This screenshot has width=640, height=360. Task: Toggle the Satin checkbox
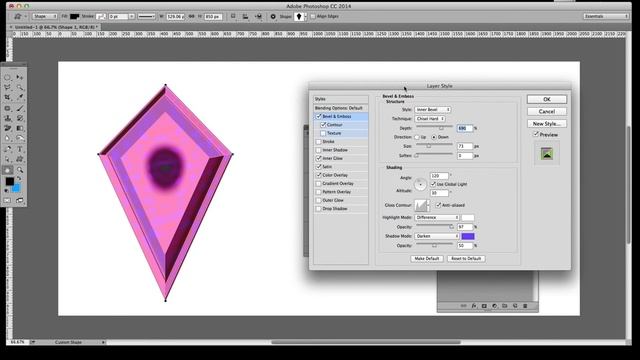(x=318, y=167)
